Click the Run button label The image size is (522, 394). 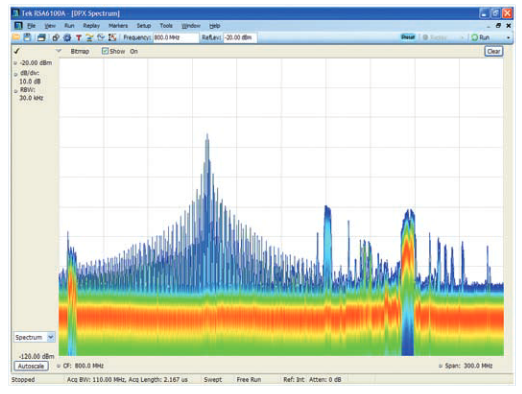484,38
